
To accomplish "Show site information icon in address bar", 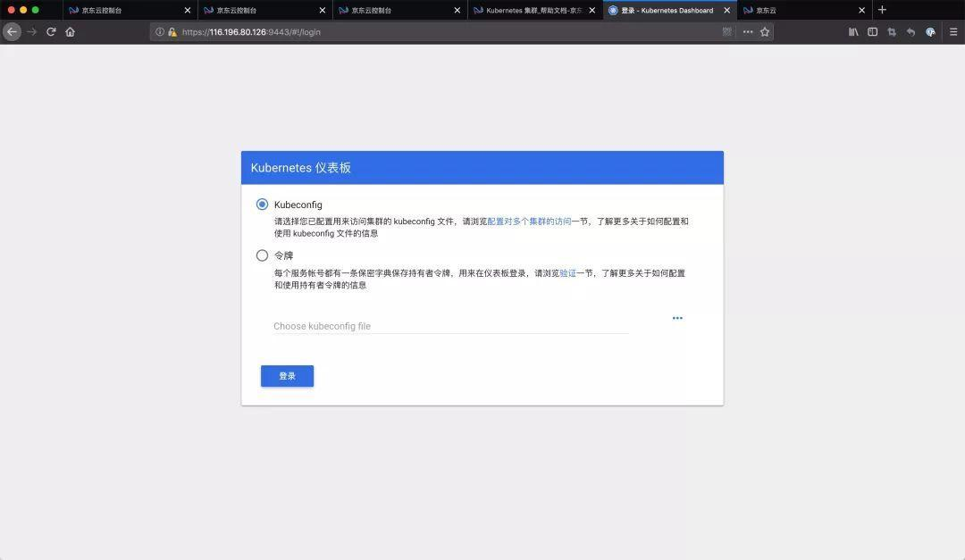I will (160, 32).
